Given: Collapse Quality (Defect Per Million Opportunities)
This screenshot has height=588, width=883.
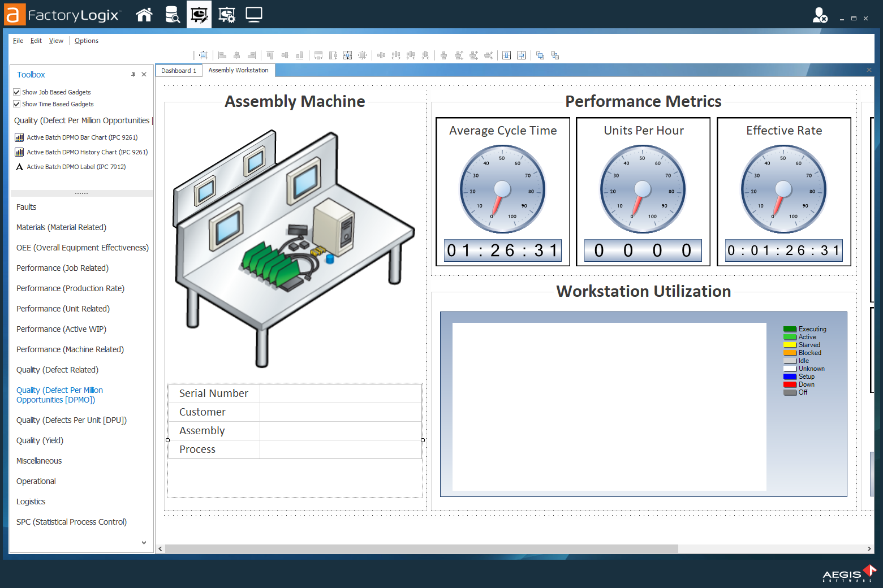Looking at the screenshot, I should pyautogui.click(x=83, y=120).
